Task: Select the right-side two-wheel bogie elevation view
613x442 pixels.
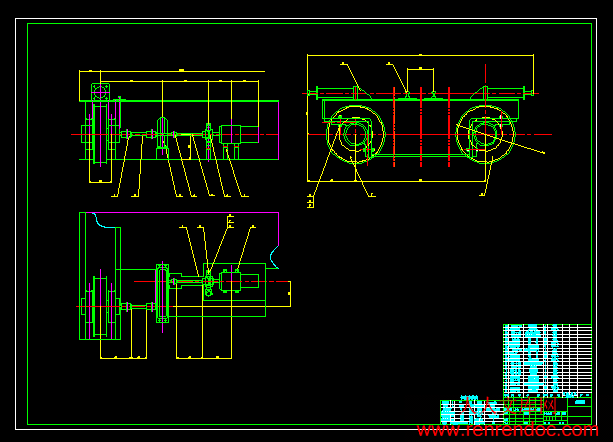Action: [x=427, y=131]
